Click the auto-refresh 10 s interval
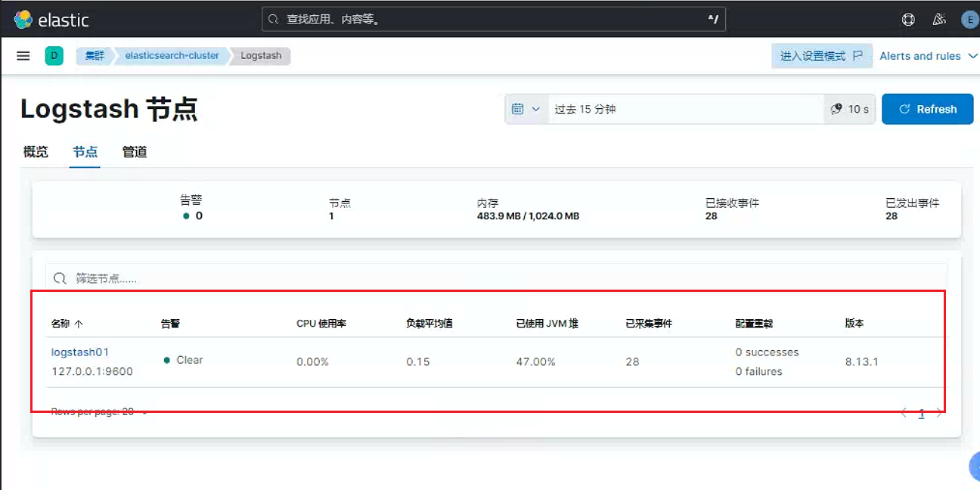980x490 pixels. pos(850,109)
